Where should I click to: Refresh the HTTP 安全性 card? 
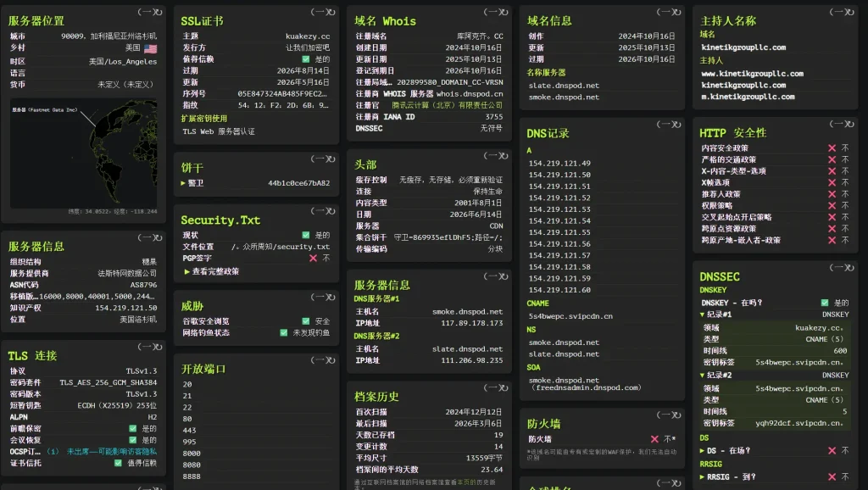pos(849,124)
